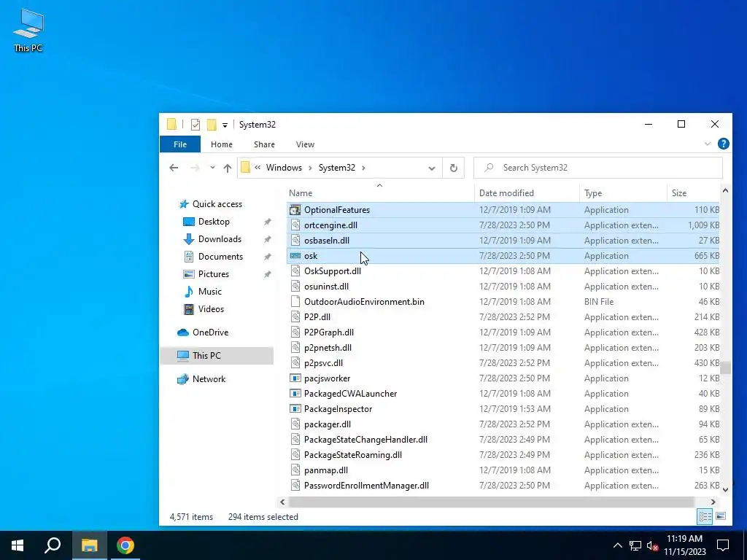The image size is (747, 560).
Task: Go forward with the Forward arrow
Action: (x=195, y=168)
